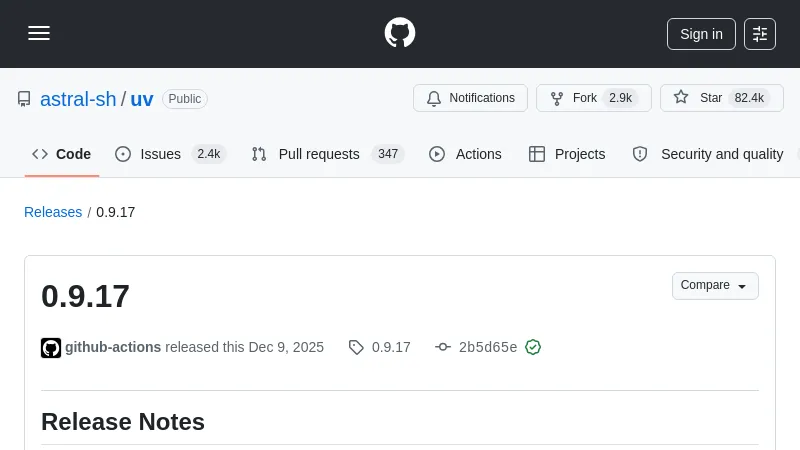Click the tag icon for 0.9.17
800x450 pixels.
click(356, 348)
